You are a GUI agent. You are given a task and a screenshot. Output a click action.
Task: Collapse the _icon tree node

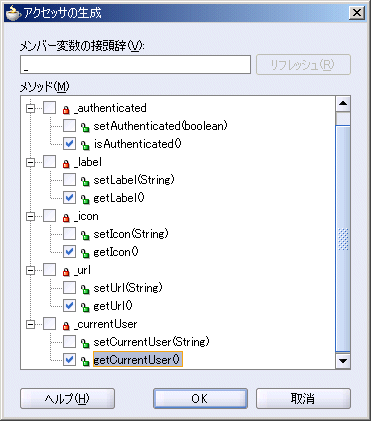[x=30, y=216]
